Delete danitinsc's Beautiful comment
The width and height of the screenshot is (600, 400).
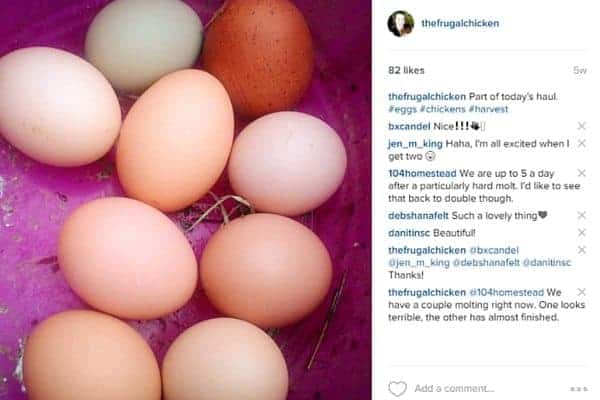[582, 232]
